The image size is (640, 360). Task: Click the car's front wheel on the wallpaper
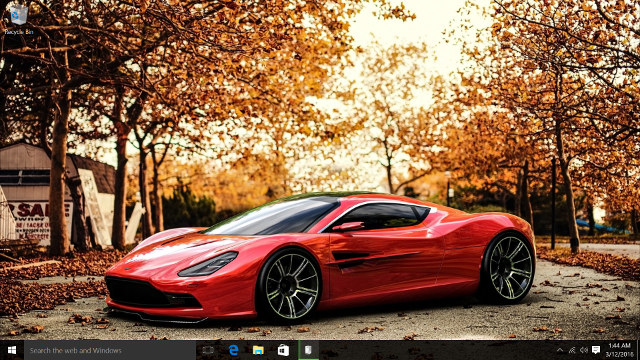(291, 285)
